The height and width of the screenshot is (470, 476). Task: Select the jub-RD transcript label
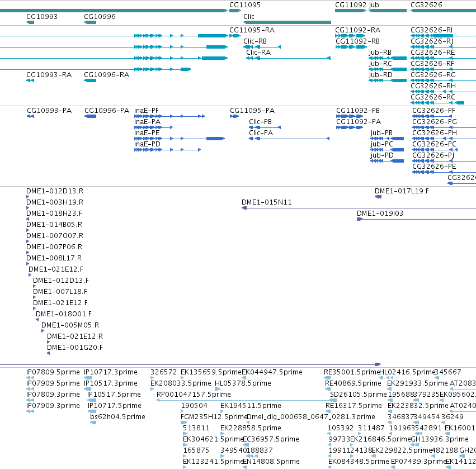click(x=381, y=75)
